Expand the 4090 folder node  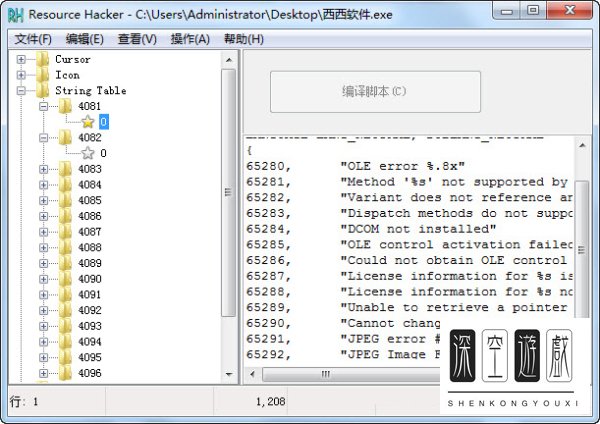pyautogui.click(x=44, y=279)
